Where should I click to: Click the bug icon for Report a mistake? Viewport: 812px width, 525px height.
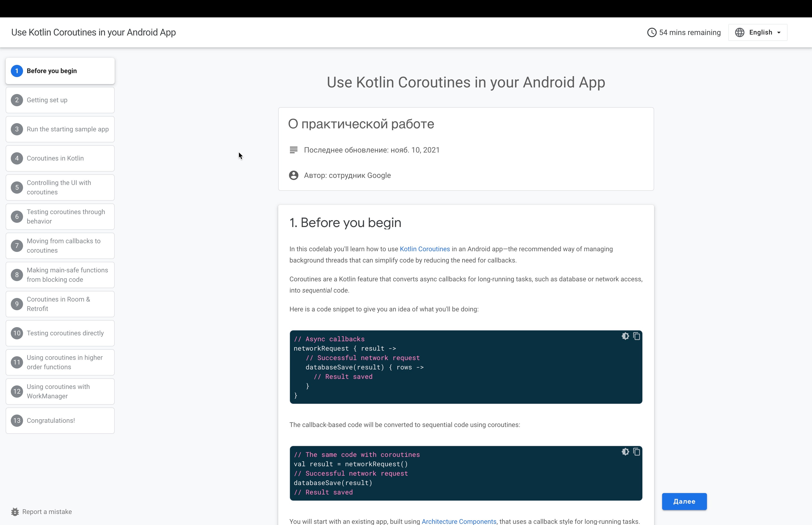click(15, 512)
